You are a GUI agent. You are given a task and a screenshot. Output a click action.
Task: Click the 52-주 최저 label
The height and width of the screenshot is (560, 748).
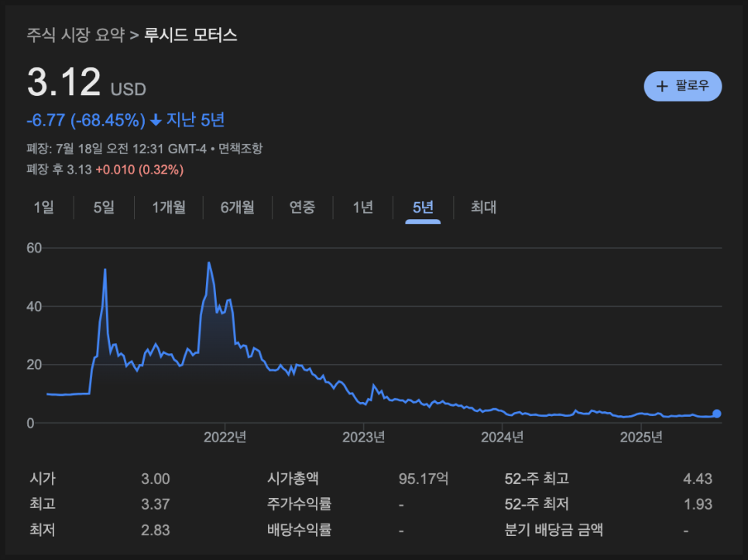(537, 503)
